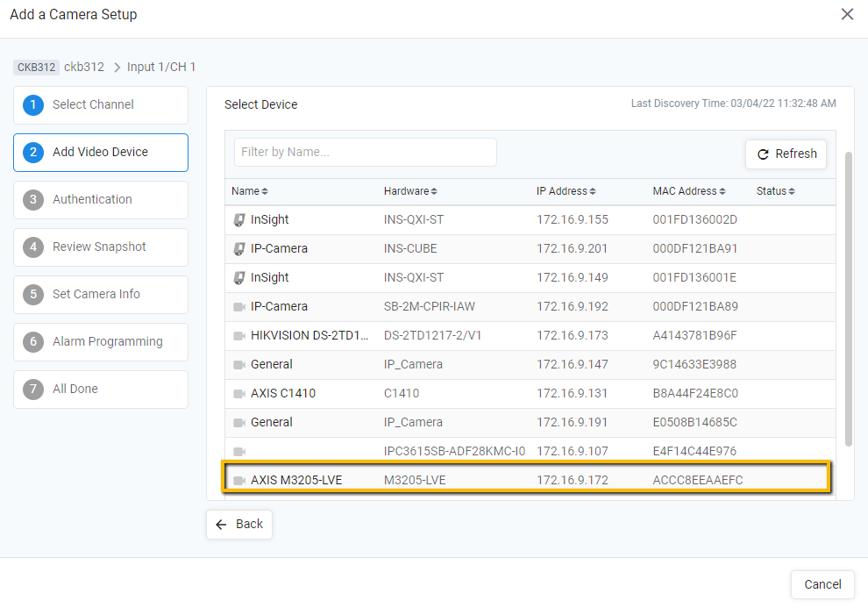Click hardware cell IPC3615SB-ADF28KMC-I0

tap(454, 451)
